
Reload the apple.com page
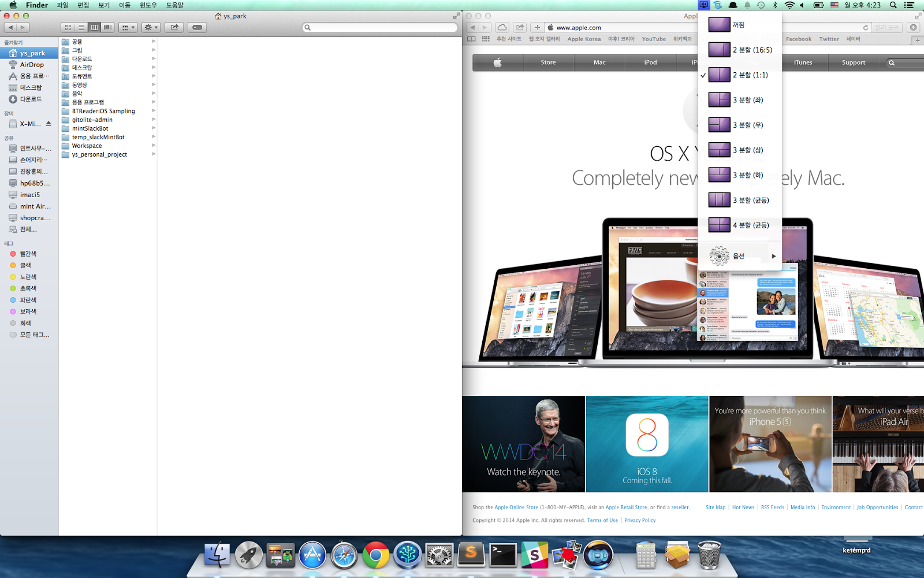tap(865, 27)
